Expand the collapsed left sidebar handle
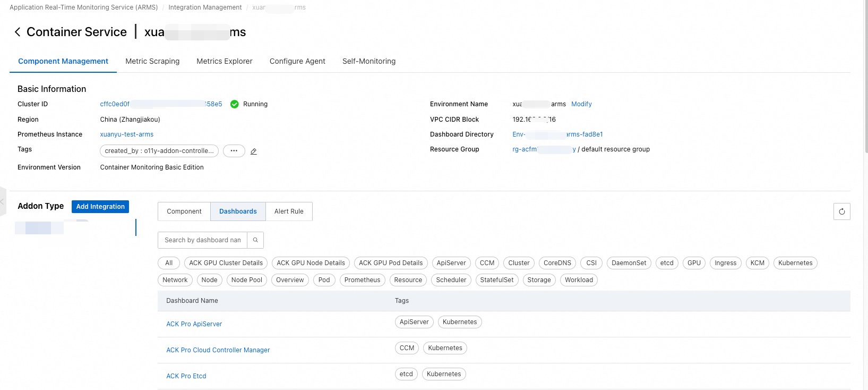The height and width of the screenshot is (390, 868). coord(3,201)
